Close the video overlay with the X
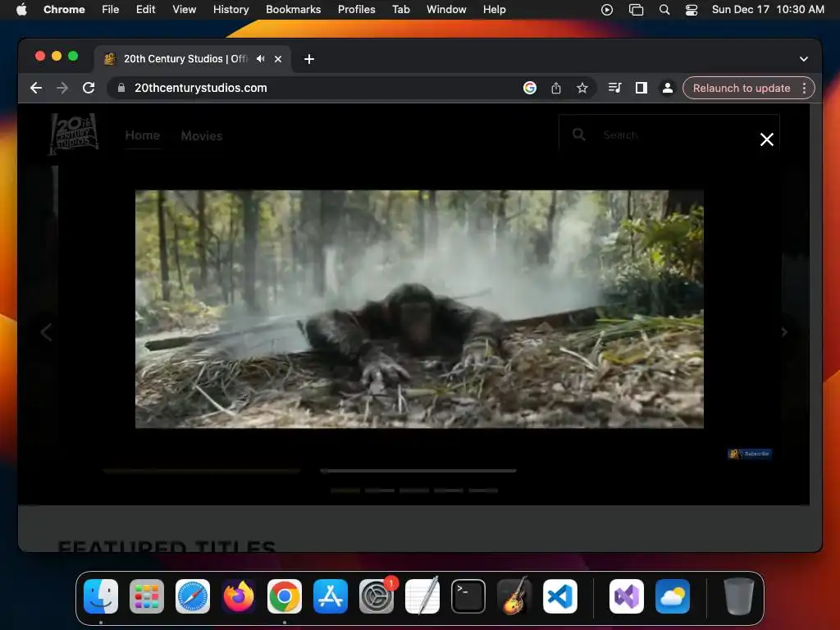The width and height of the screenshot is (840, 630). [x=767, y=139]
